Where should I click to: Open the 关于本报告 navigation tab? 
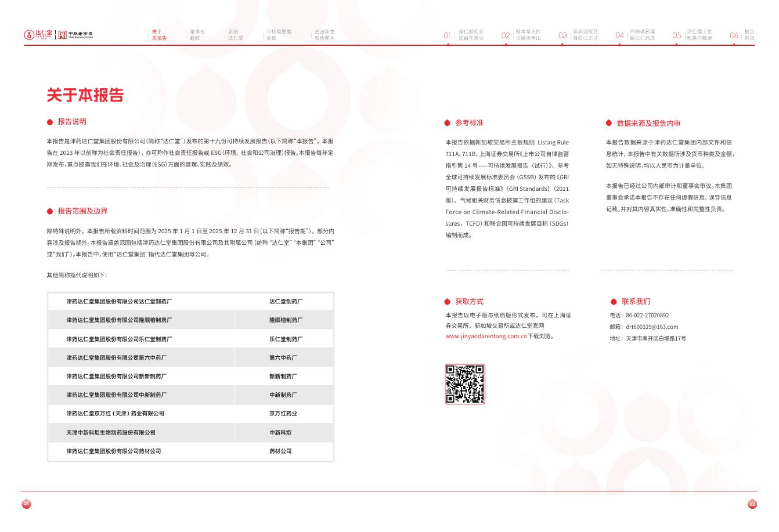click(x=159, y=35)
